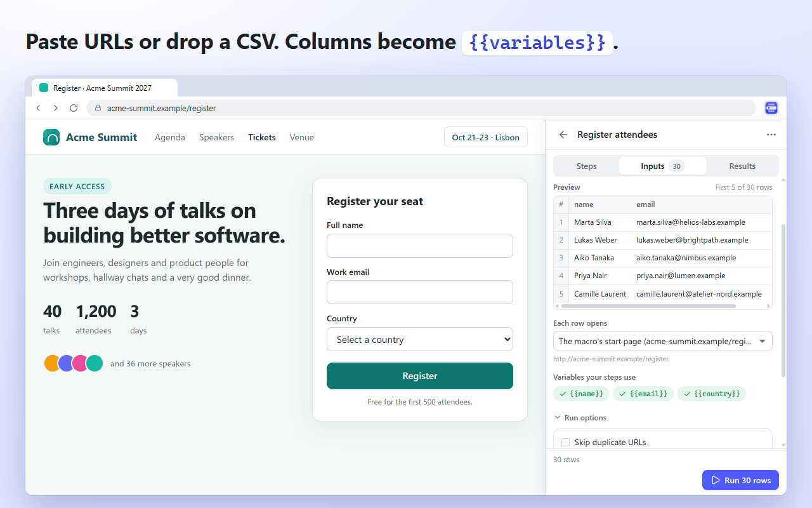Click the Acme Summit brand name

click(101, 137)
